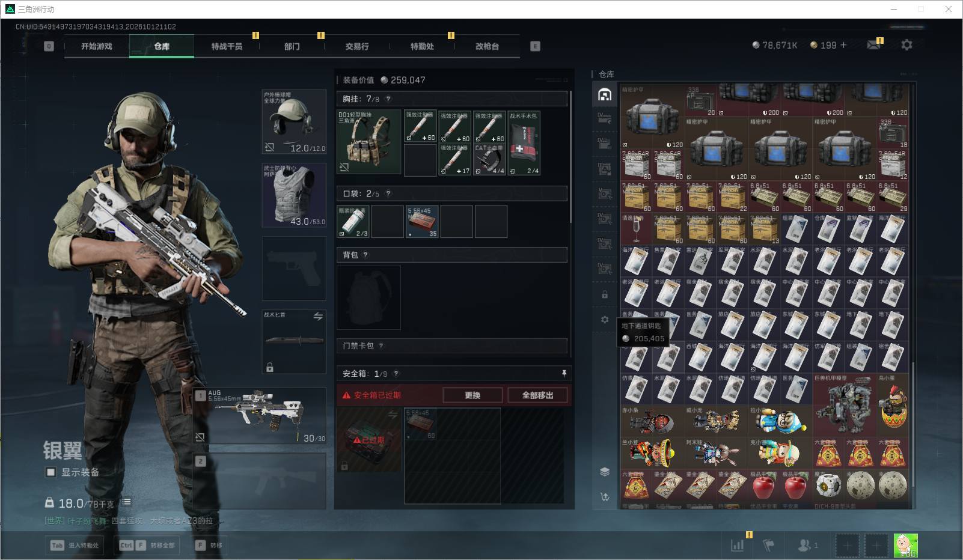This screenshot has width=963, height=560.
Task: Expand the 门禁卡包 section
Action: [452, 345]
